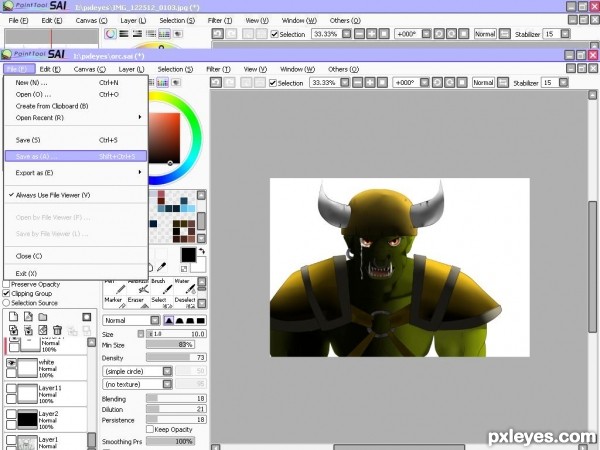This screenshot has height=450, width=600.
Task: Click Normal view button in orc.sai toolbar
Action: [483, 82]
